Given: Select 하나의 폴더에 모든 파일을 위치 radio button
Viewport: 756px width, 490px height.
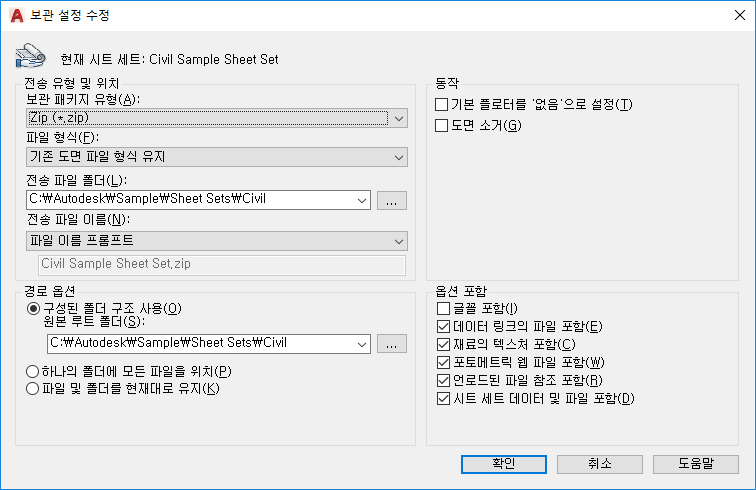Looking at the screenshot, I should (34, 372).
